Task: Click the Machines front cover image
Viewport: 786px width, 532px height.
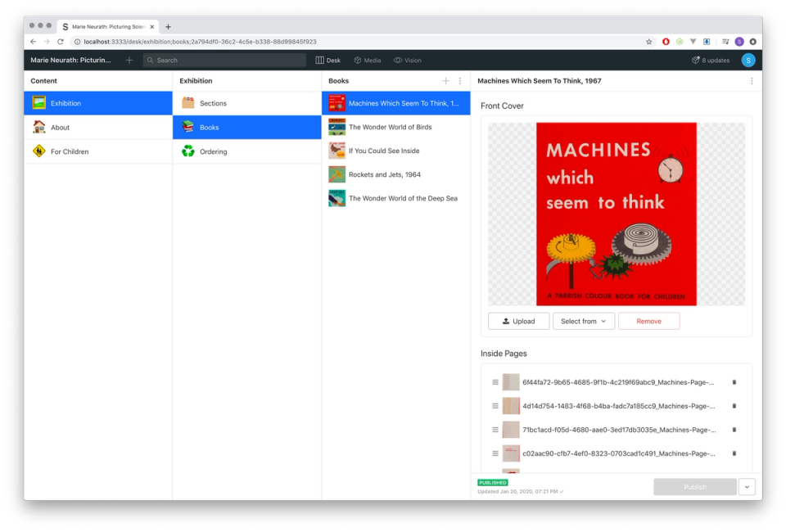Action: coord(616,214)
